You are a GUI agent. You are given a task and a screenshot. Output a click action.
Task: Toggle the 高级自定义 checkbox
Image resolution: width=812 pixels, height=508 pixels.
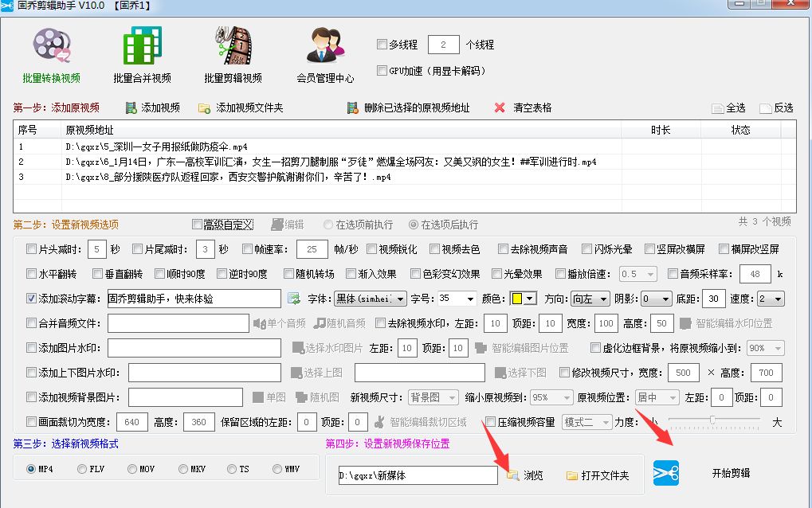coord(197,224)
